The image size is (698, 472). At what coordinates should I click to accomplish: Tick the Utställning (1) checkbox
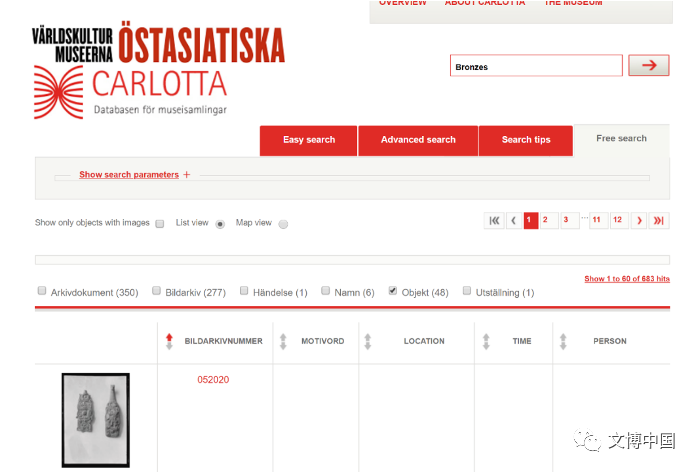467,291
